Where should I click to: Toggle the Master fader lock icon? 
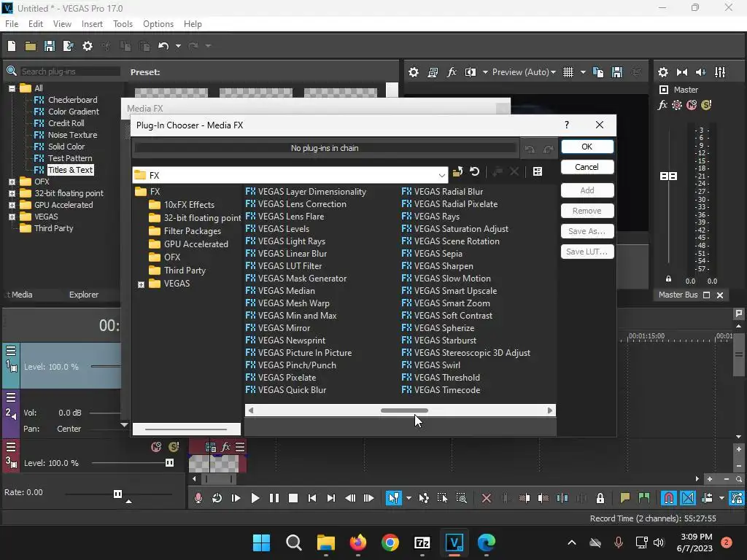pos(668,279)
